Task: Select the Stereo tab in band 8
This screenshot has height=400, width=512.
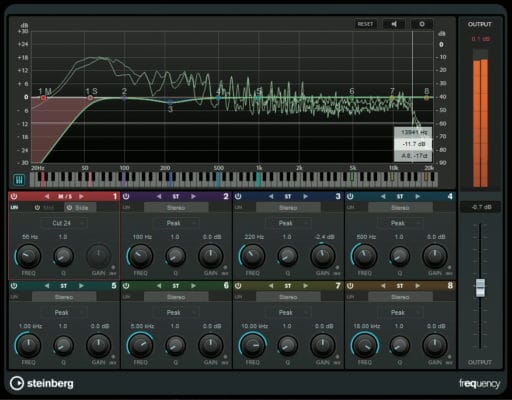Action: pyautogui.click(x=400, y=297)
